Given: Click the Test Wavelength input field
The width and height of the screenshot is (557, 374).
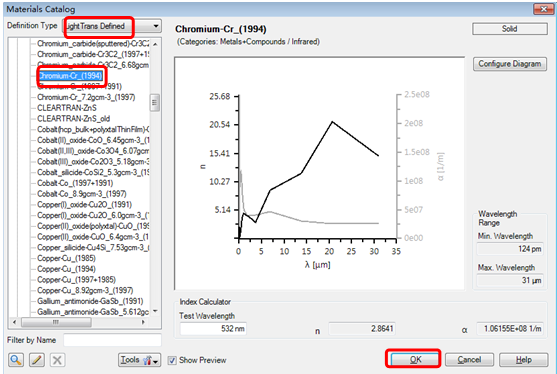Looking at the screenshot, I should [x=213, y=329].
